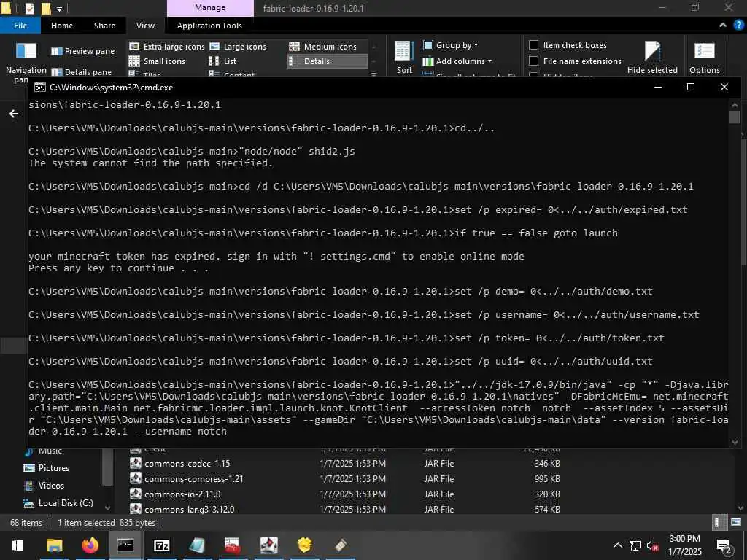Choose Extra large icons layout
The width and height of the screenshot is (747, 560).
(x=167, y=47)
